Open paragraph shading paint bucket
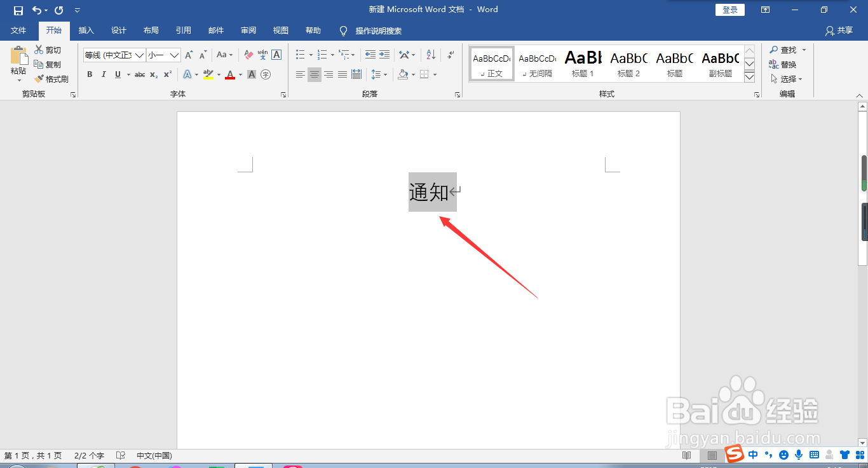868x468 pixels. (x=403, y=74)
